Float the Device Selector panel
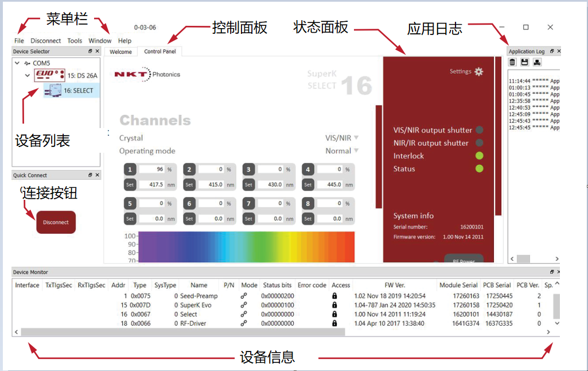The image size is (588, 371). click(90, 52)
